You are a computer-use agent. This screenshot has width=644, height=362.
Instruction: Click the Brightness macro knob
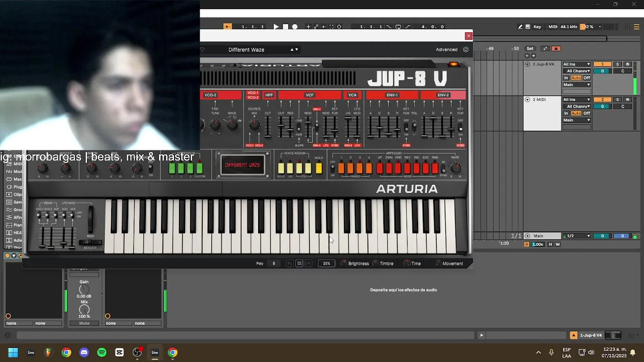pyautogui.click(x=344, y=263)
